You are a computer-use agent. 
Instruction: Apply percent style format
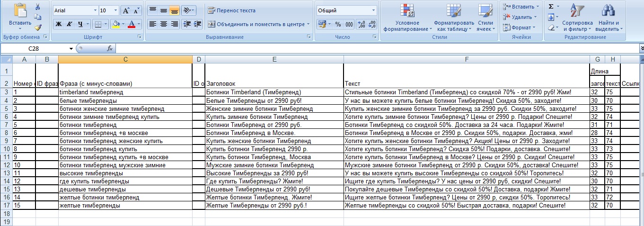point(338,24)
